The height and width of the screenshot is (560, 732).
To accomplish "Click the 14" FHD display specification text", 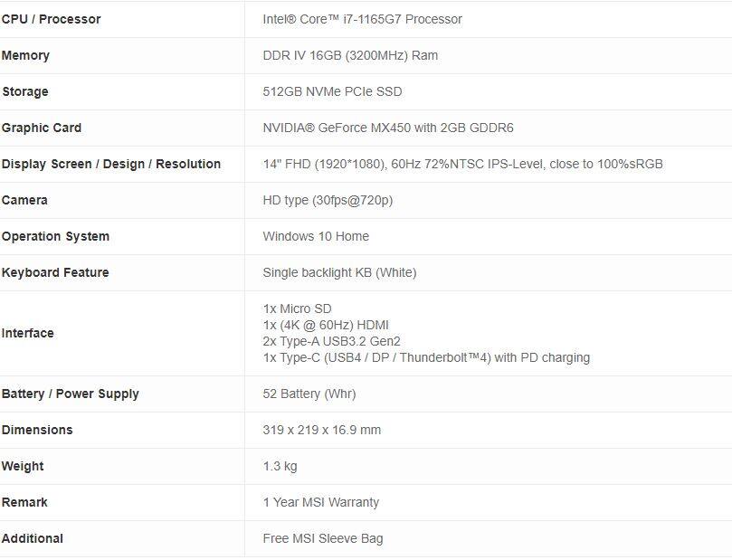I will coord(462,164).
